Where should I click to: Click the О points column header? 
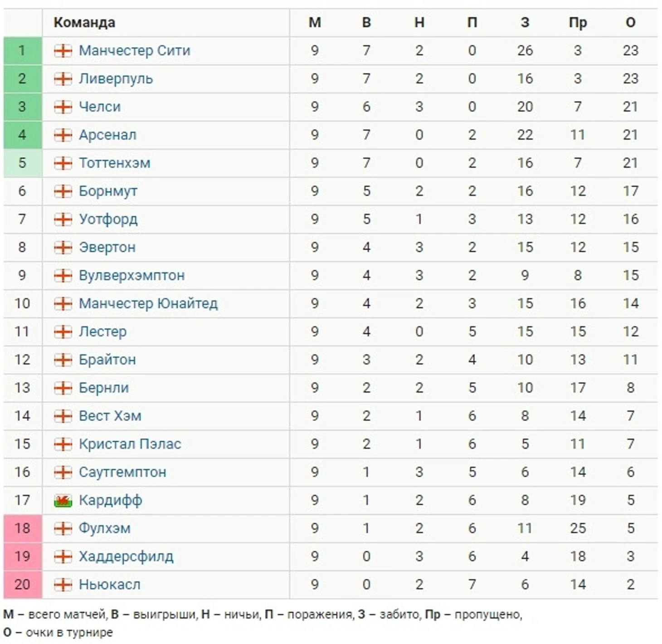coord(630,23)
